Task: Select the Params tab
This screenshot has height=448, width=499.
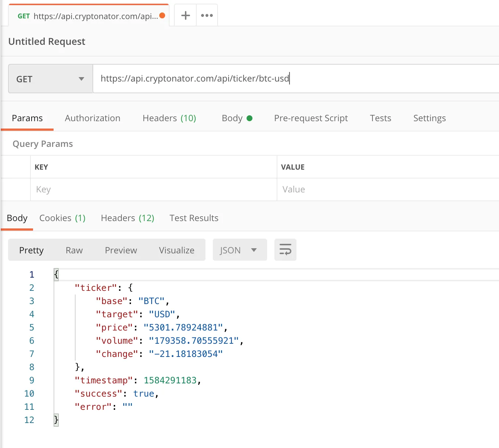Action: point(27,118)
